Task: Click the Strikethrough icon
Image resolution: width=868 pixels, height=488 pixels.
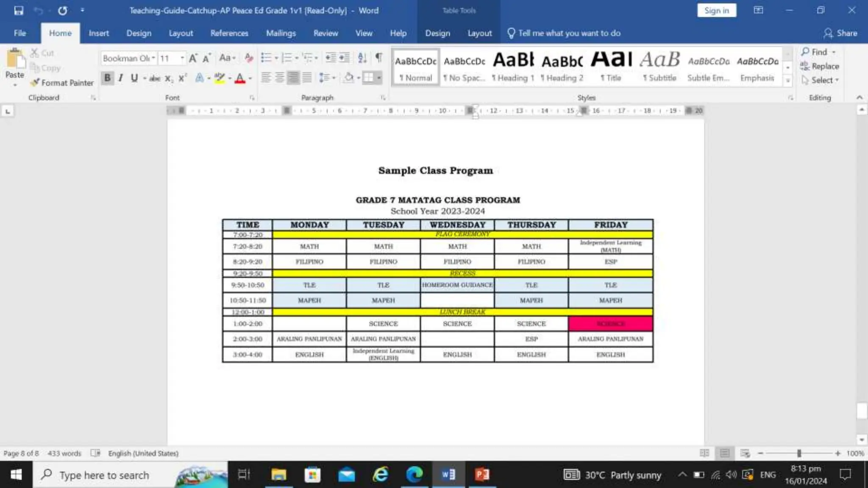Action: [x=155, y=78]
